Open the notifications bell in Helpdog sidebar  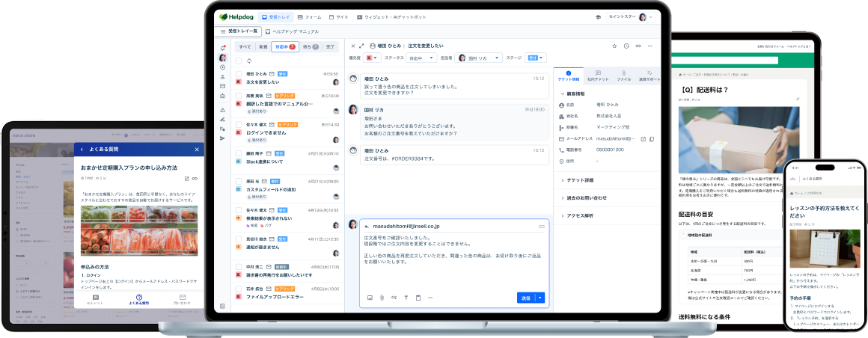[223, 48]
